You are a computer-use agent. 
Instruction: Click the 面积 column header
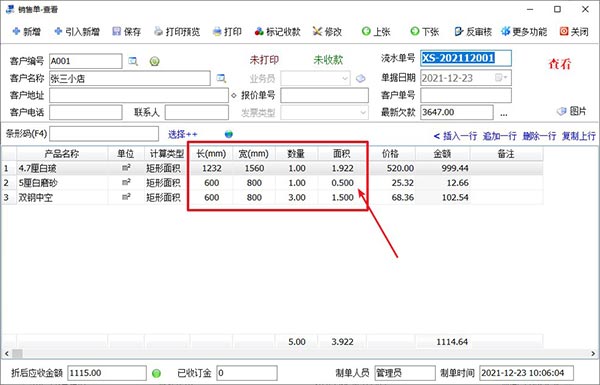(x=342, y=154)
